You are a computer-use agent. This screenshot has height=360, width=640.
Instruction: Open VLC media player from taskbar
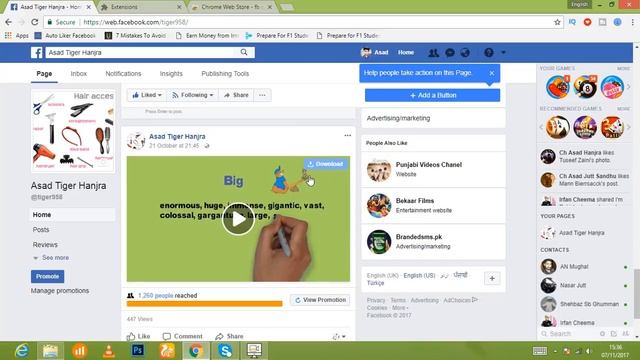tap(109, 351)
